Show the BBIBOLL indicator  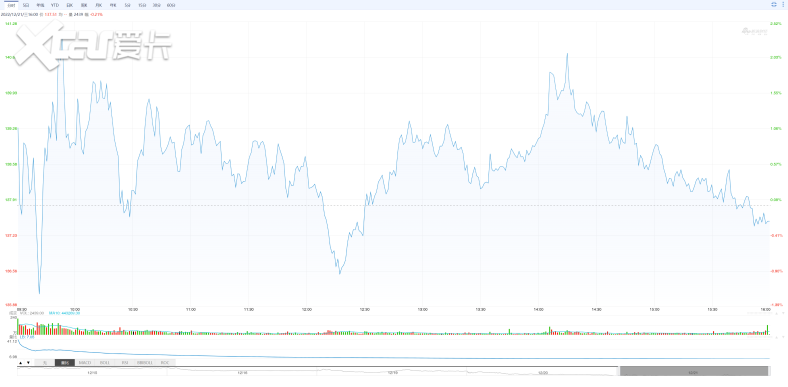tap(145, 362)
